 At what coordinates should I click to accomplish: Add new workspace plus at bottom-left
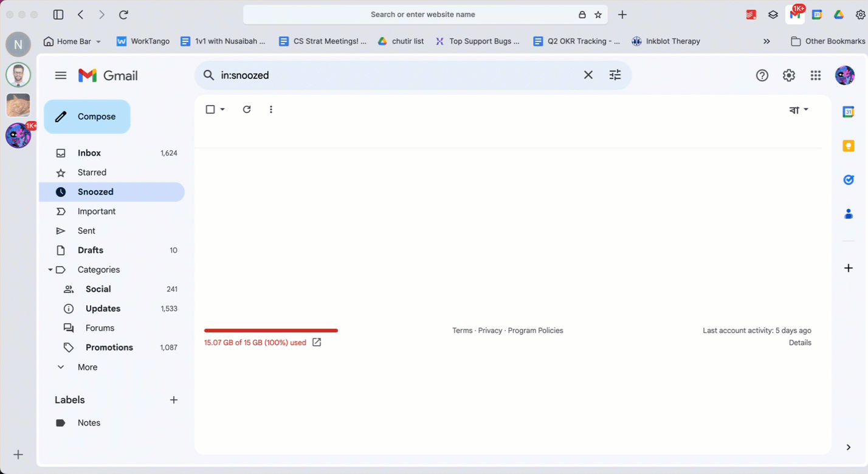click(x=18, y=455)
